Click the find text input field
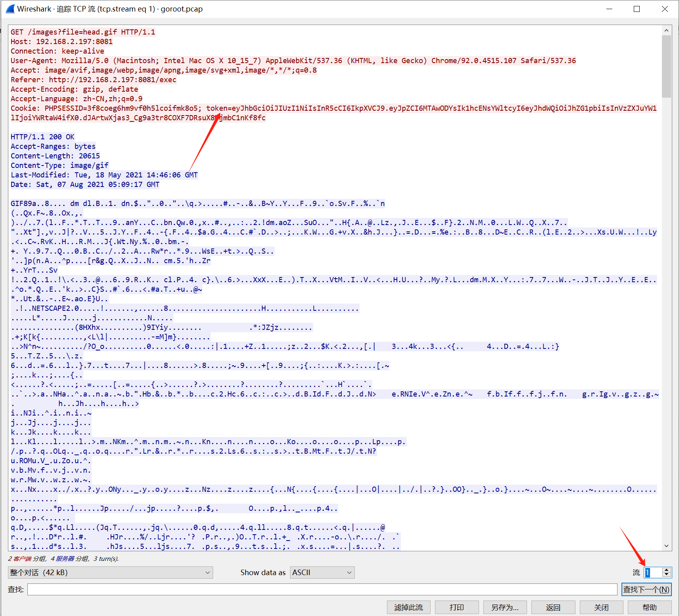 pyautogui.click(x=322, y=589)
